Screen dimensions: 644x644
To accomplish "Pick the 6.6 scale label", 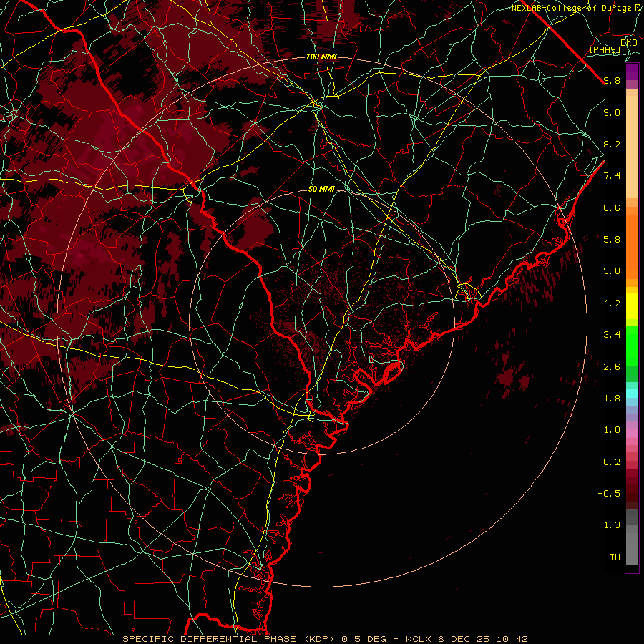I will pyautogui.click(x=612, y=208).
